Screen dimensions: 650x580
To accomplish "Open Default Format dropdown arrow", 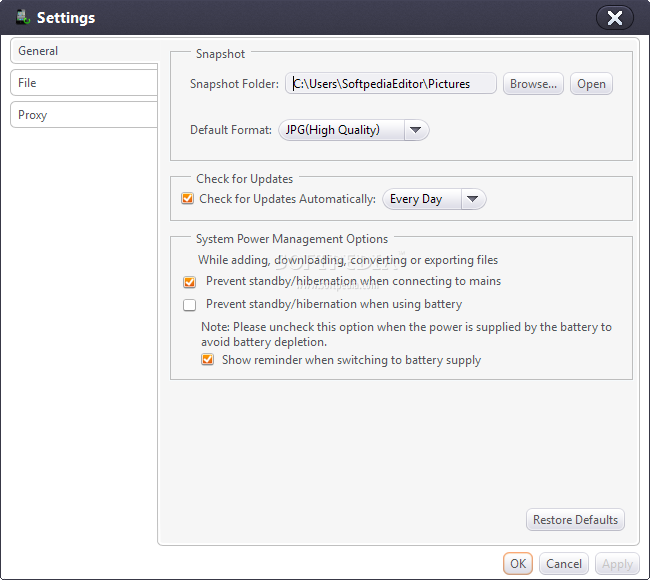I will point(416,130).
